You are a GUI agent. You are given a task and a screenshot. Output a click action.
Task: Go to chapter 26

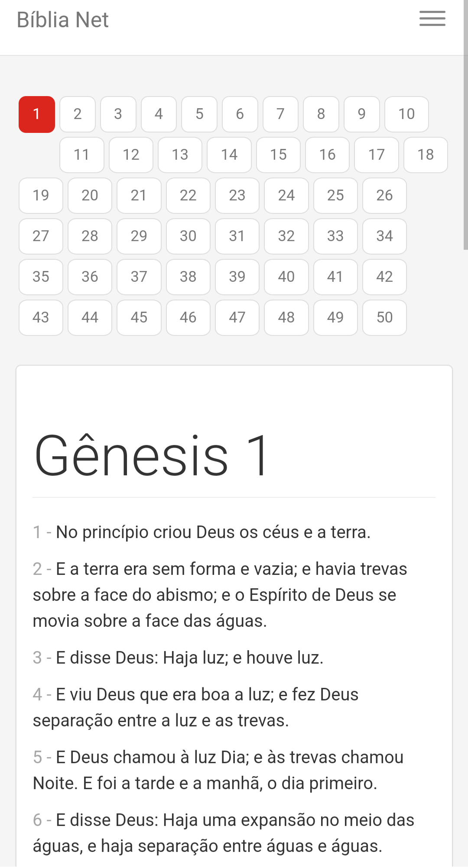pyautogui.click(x=384, y=196)
